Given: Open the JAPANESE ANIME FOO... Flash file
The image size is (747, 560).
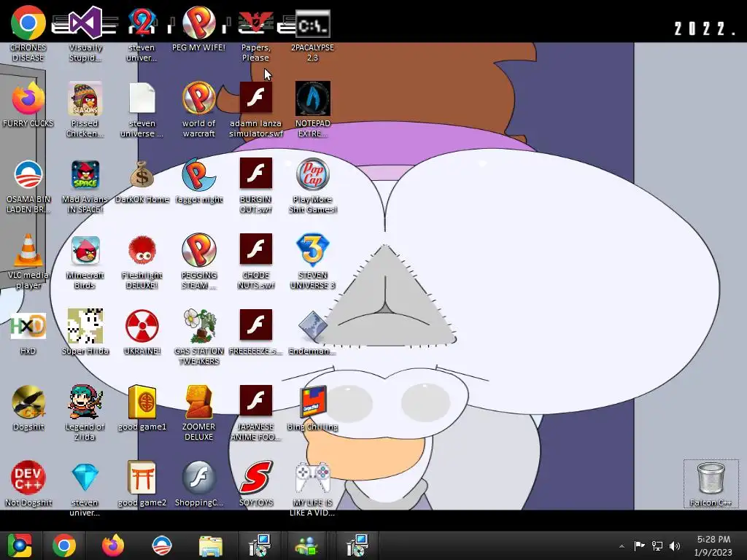Looking at the screenshot, I should (256, 401).
